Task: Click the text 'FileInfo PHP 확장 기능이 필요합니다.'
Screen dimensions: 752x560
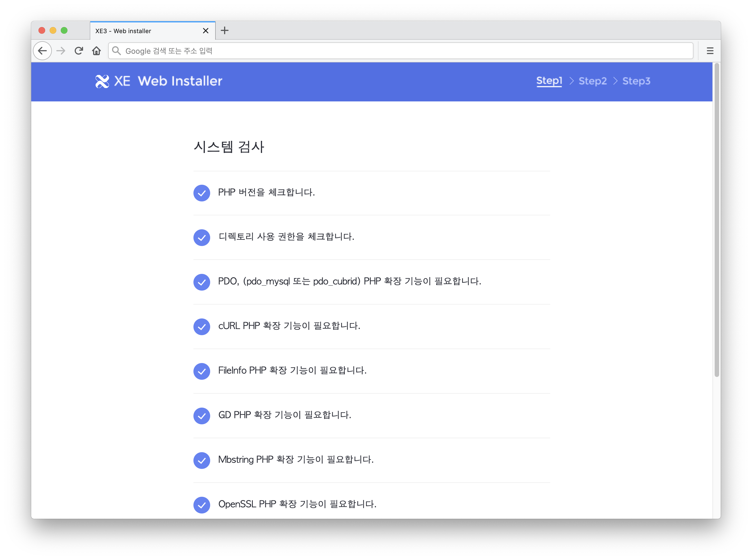Action: [292, 371]
